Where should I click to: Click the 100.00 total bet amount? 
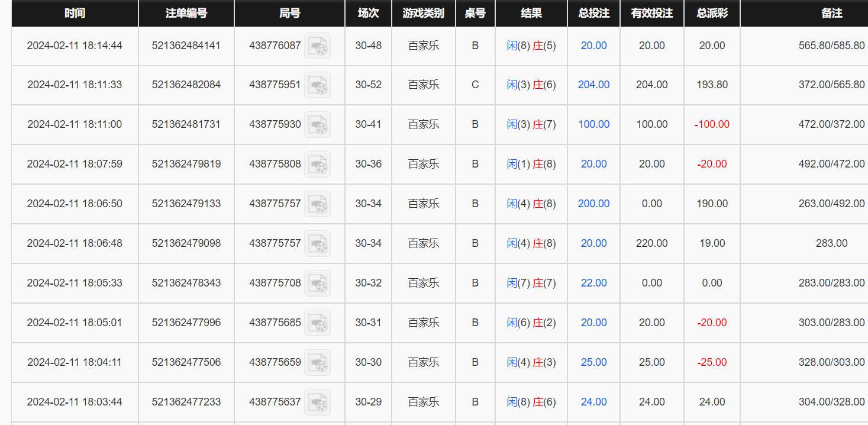pos(593,124)
